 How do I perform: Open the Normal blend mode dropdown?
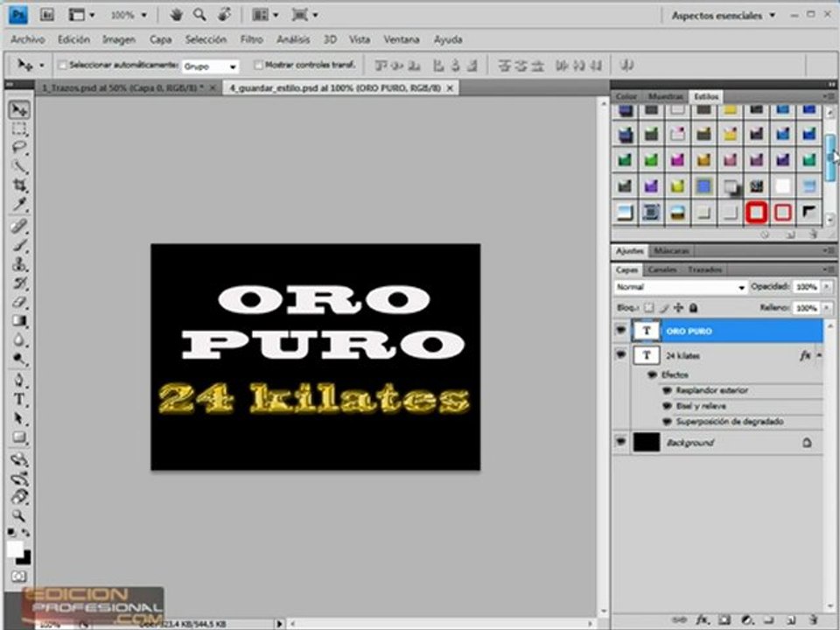680,287
